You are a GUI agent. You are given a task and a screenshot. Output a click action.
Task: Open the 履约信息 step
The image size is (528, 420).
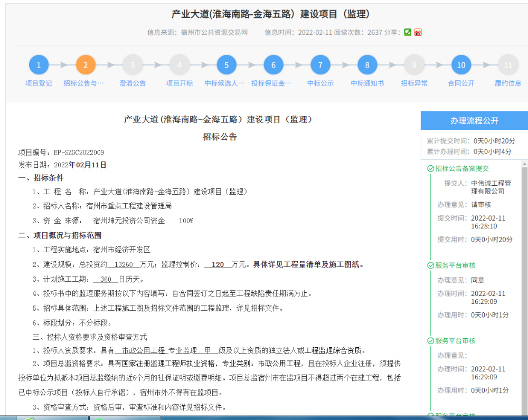(x=508, y=83)
